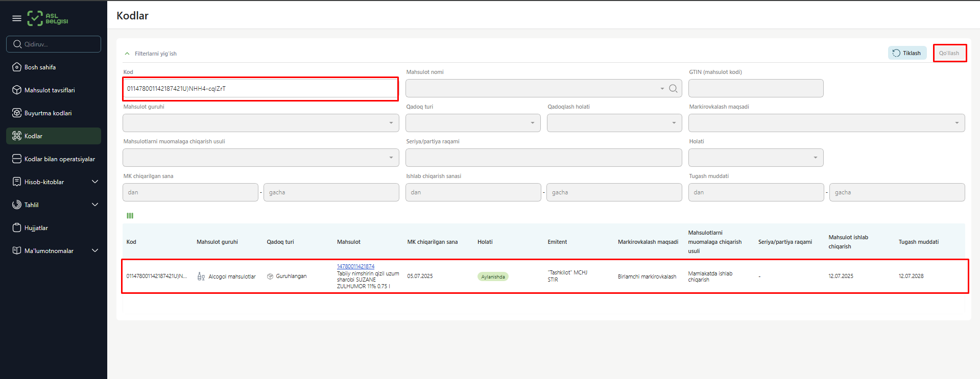The image size is (980, 379).
Task: Click the search icon in Mahsulot nomi field
Action: point(673,89)
